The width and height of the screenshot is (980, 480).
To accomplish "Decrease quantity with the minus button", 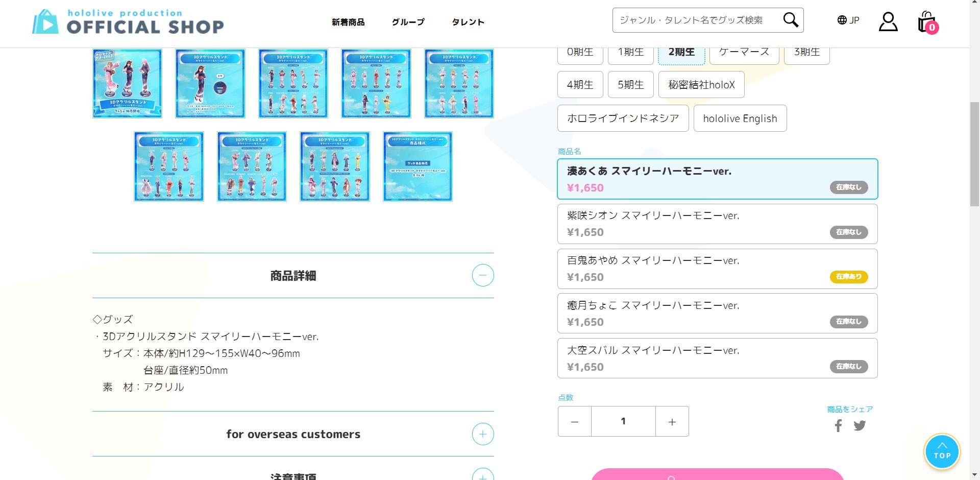I will [575, 421].
